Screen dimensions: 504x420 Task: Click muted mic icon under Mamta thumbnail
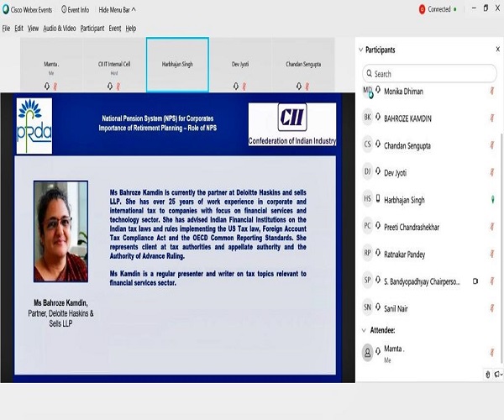point(55,87)
